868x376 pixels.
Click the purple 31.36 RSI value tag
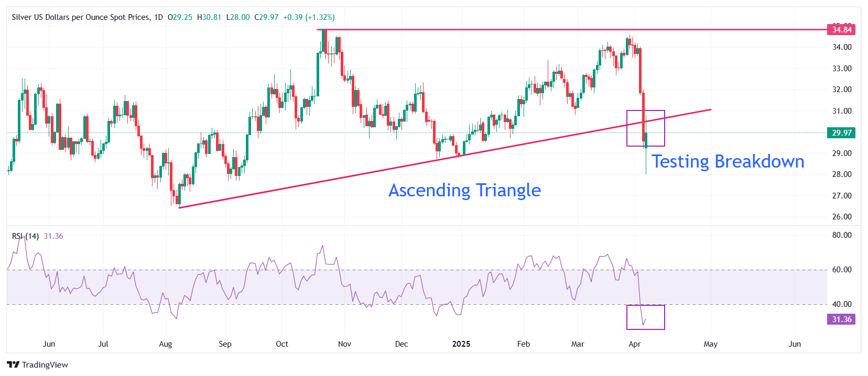pyautogui.click(x=841, y=319)
